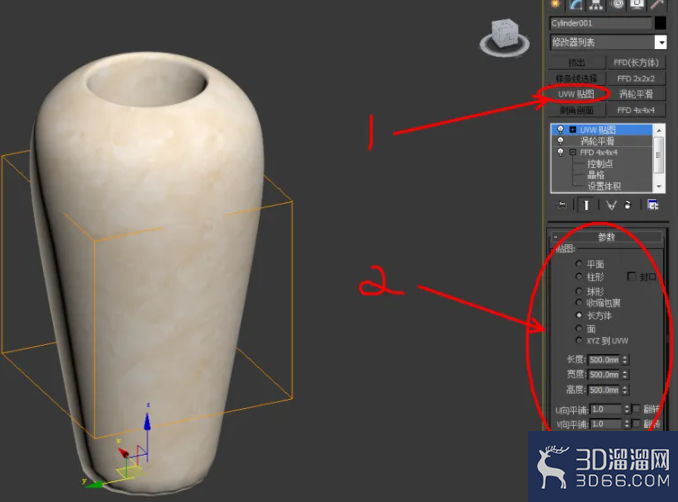Select 柱形 mapping radio button
This screenshot has height=502, width=678.
(579, 276)
